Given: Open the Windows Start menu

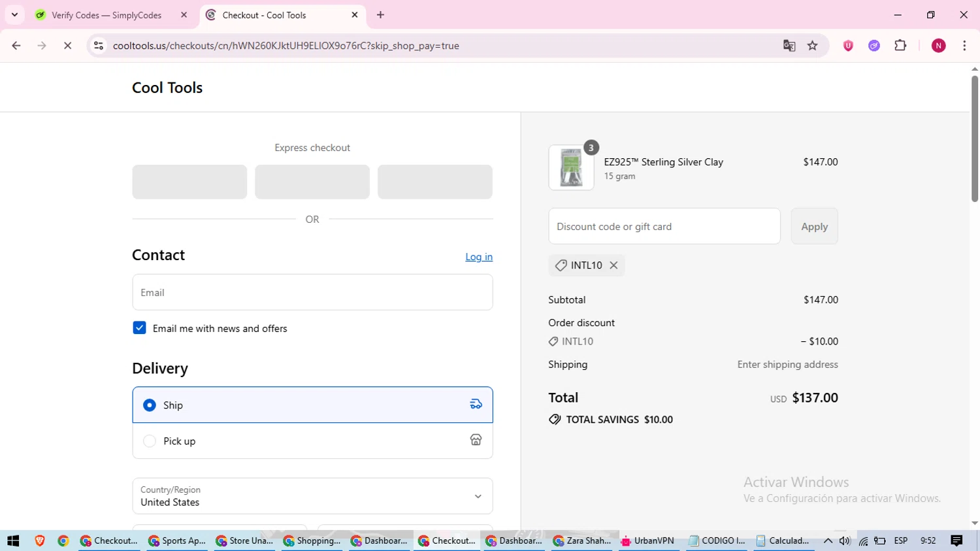Looking at the screenshot, I should [x=13, y=541].
